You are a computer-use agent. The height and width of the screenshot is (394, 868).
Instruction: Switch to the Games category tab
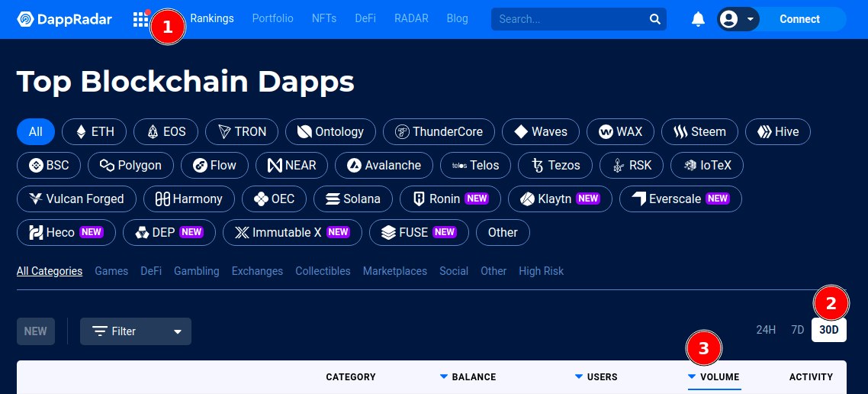tap(111, 271)
